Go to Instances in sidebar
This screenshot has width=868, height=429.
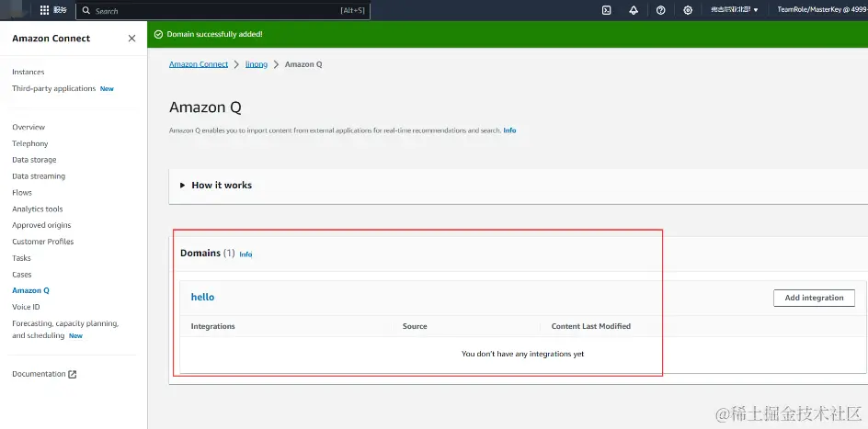tap(29, 72)
